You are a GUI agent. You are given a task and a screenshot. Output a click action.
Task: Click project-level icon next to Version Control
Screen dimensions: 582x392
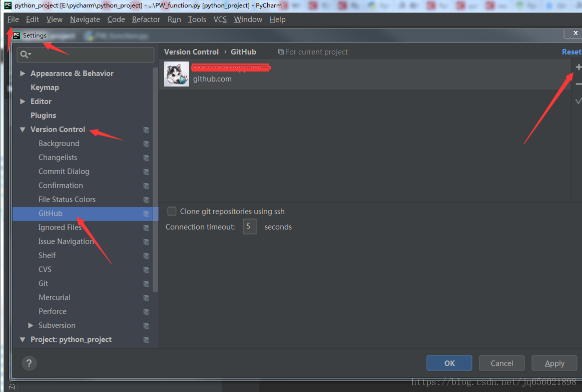tap(146, 130)
